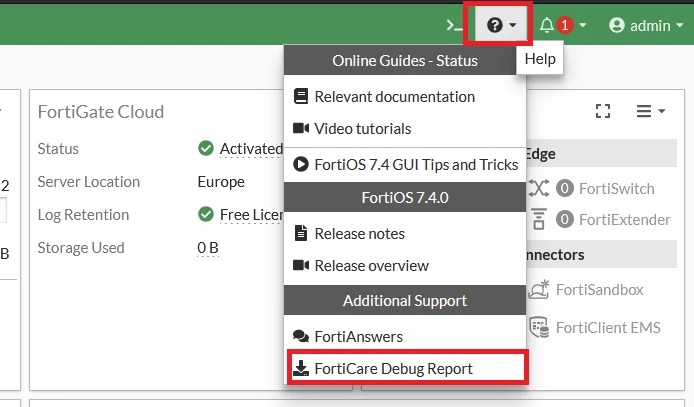Screen dimensions: 694x407
Task: Click the admin user avatar icon
Action: tap(617, 25)
